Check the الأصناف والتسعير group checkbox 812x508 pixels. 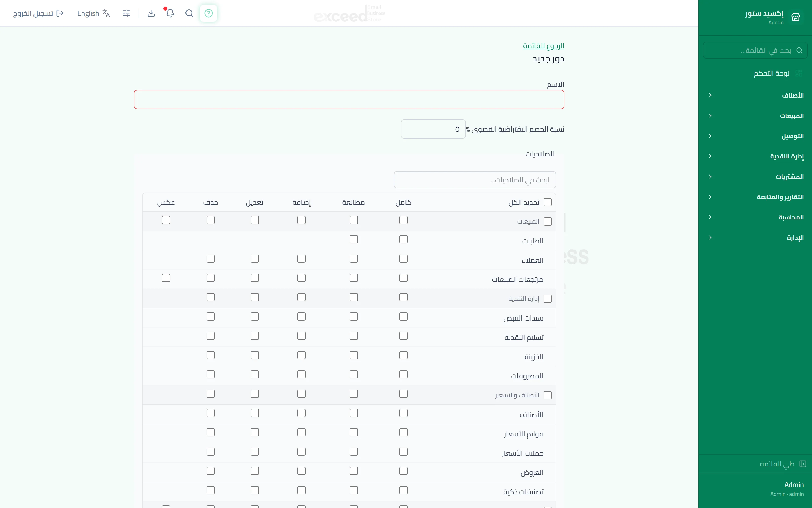(x=547, y=395)
